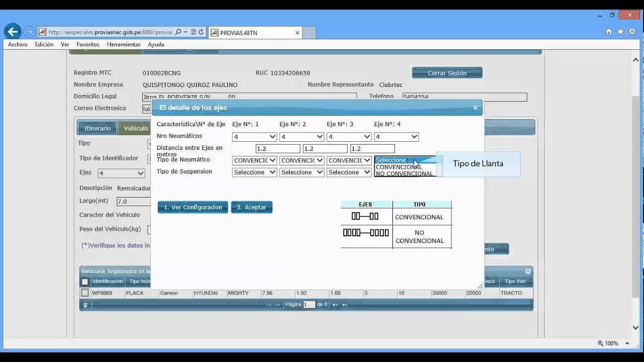Open Tipo de Suspension dropdown for Eje 3
The width and height of the screenshot is (644, 362).
[x=349, y=172]
